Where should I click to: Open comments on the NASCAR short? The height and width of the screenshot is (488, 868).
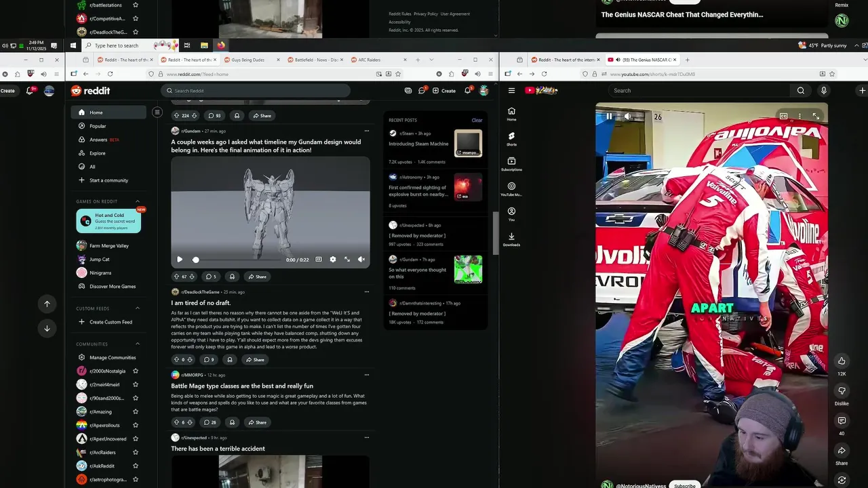pyautogui.click(x=842, y=421)
